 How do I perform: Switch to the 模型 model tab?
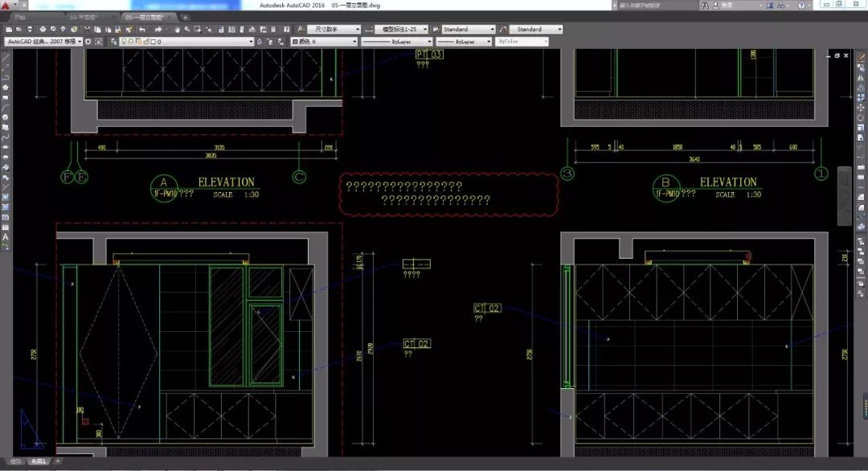point(16,461)
